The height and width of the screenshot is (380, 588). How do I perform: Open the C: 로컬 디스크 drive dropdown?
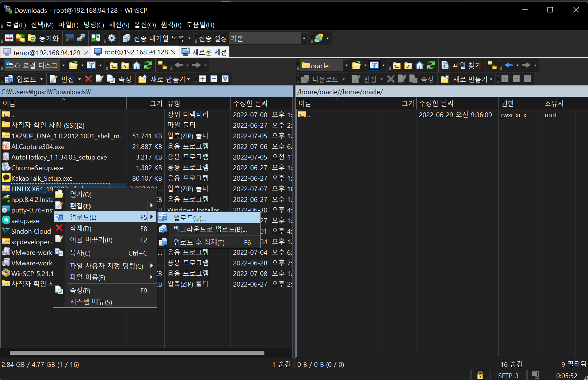tap(63, 65)
